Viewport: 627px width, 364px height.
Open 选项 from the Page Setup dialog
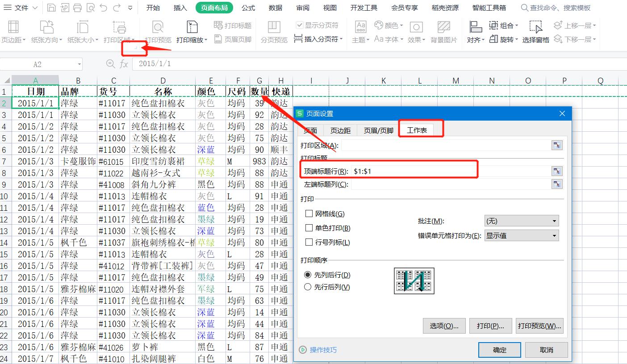443,326
